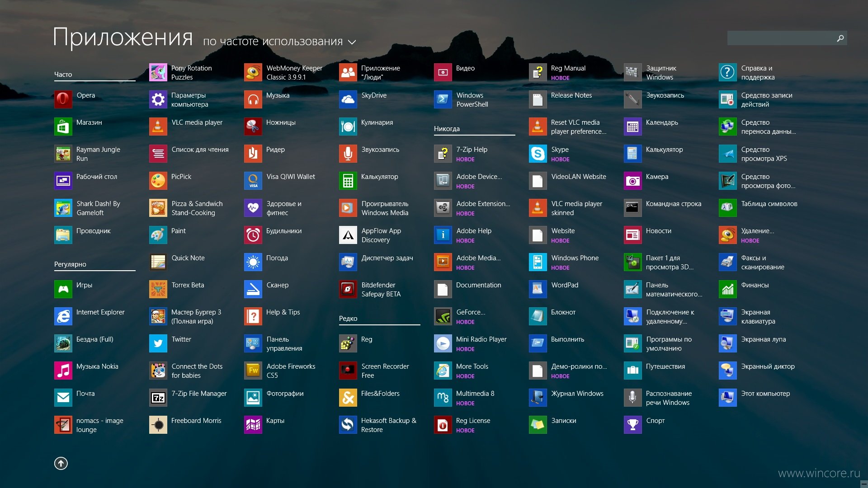Click the Torrex Beta label
The height and width of the screenshot is (488, 868).
(x=188, y=285)
